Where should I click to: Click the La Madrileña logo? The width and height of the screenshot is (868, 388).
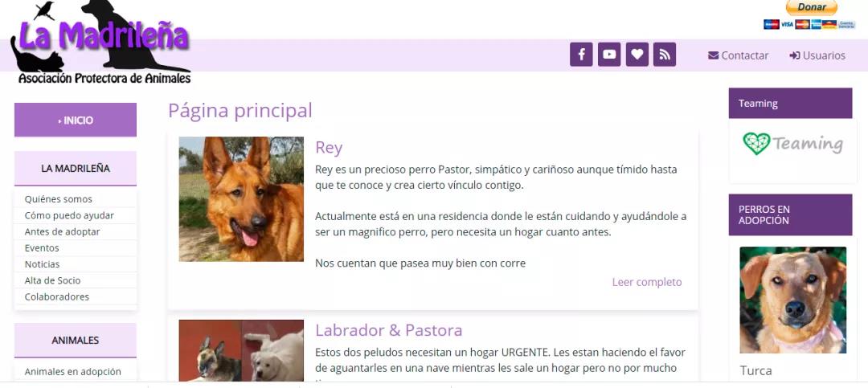100,42
